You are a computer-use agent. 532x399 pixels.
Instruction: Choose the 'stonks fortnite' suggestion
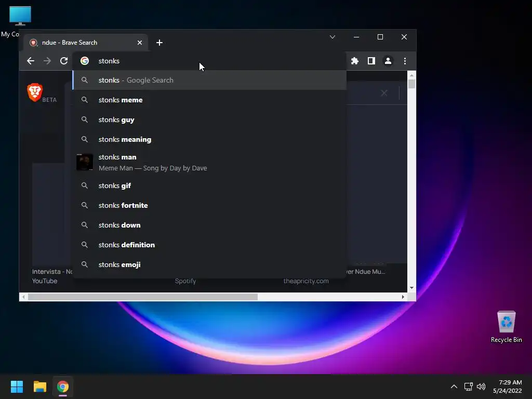point(209,205)
